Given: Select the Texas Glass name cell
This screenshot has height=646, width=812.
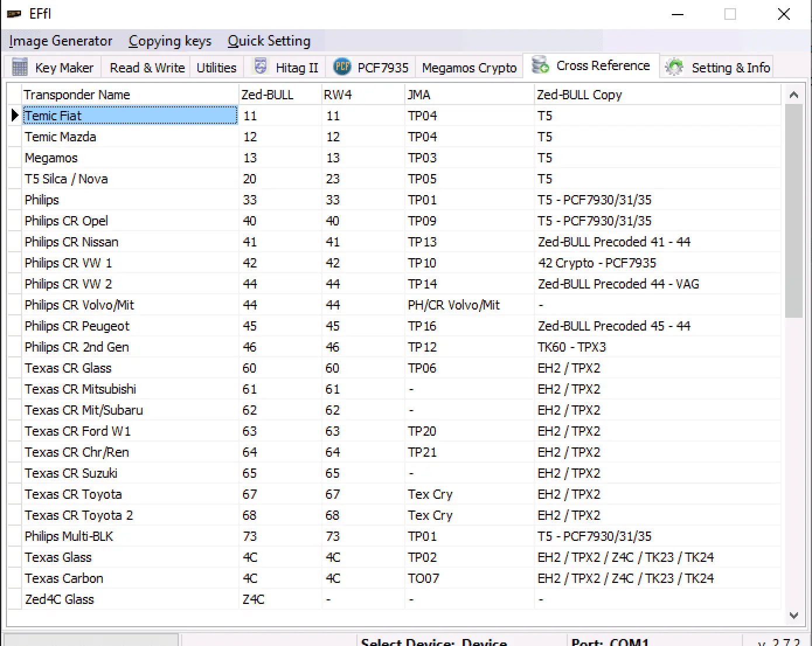Looking at the screenshot, I should (130, 557).
